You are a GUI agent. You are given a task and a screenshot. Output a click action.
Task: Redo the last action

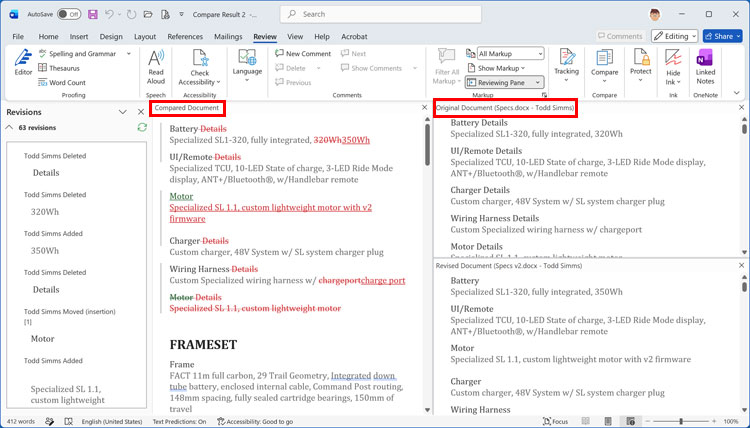click(x=132, y=14)
